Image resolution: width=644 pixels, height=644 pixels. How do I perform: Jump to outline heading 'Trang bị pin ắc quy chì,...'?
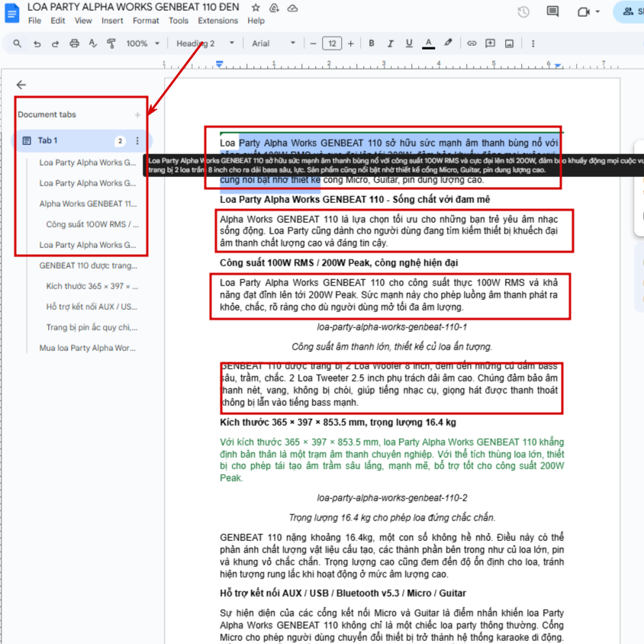click(x=92, y=327)
